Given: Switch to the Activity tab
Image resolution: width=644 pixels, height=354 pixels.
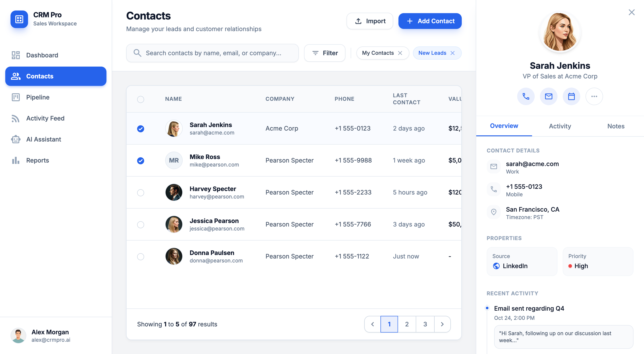Looking at the screenshot, I should tap(560, 126).
